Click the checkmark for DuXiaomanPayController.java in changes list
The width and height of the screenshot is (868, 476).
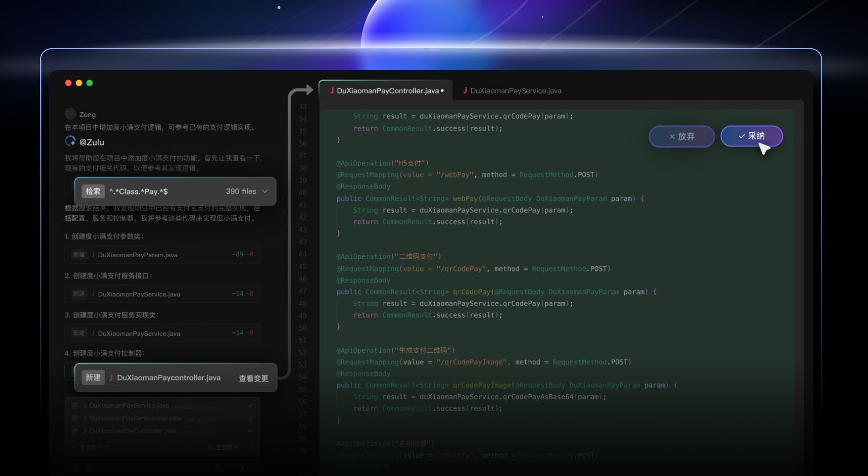coord(251,431)
